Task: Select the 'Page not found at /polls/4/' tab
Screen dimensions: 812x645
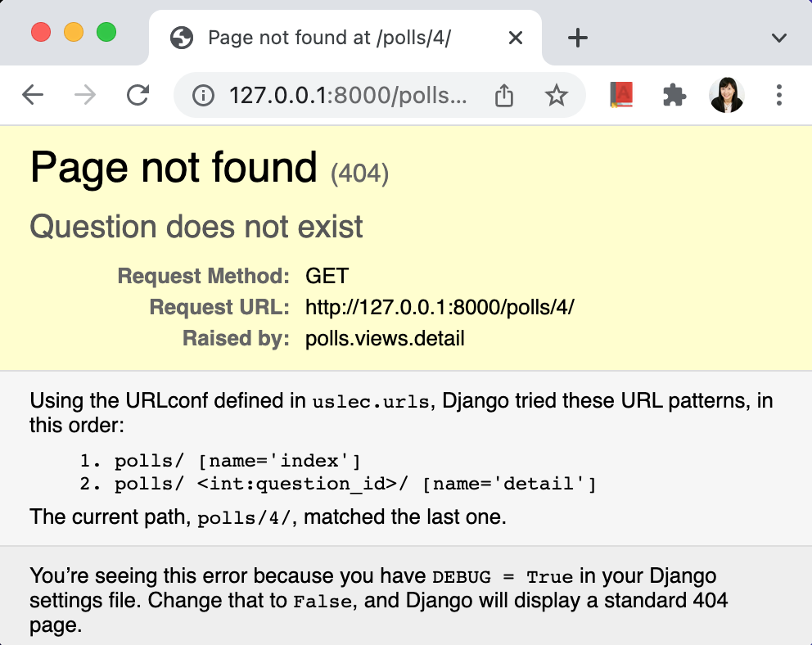Action: point(345,38)
